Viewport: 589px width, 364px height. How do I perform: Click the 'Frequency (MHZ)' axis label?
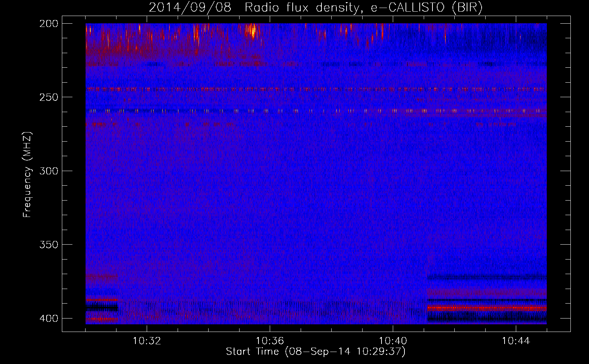click(27, 174)
